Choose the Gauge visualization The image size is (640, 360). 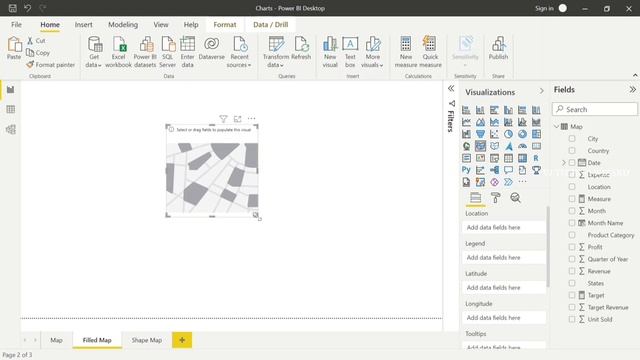pos(522,146)
